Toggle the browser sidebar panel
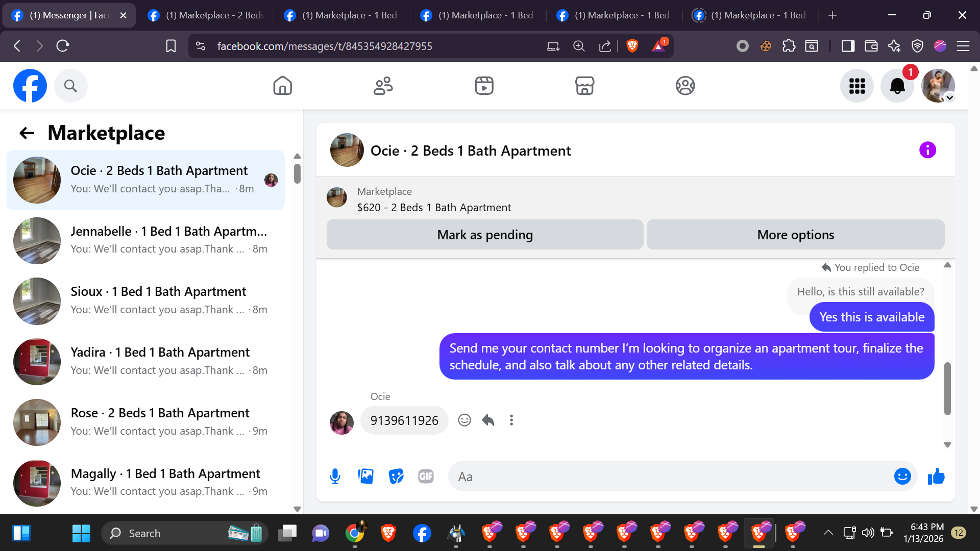 [x=848, y=46]
